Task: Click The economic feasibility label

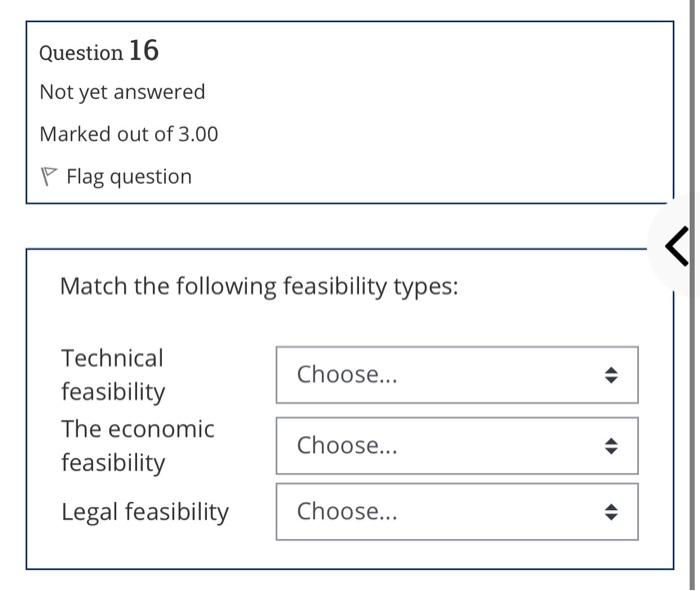Action: pyautogui.click(x=137, y=445)
